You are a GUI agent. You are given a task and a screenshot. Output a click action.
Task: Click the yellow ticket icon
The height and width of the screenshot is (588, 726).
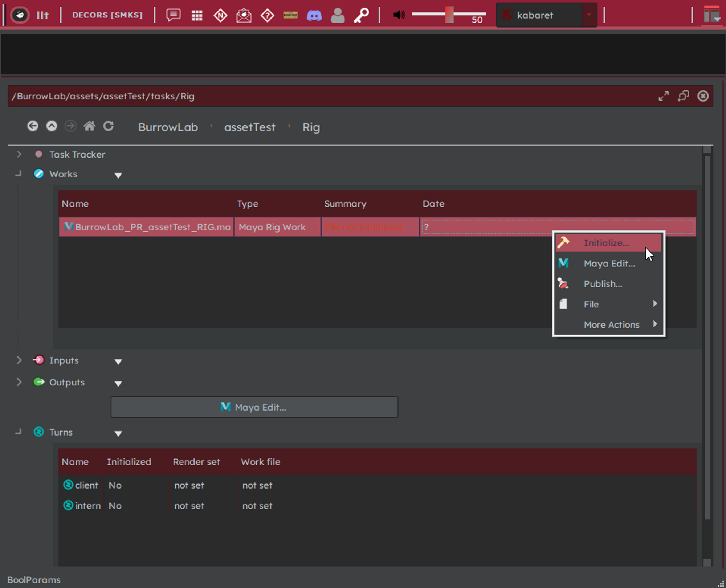click(x=290, y=15)
